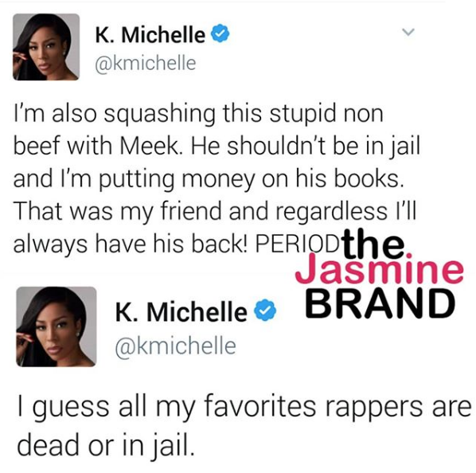Select the @kmichelle handle in the bottom tweet
Image resolution: width=476 pixels, height=473 pixels.
click(175, 346)
